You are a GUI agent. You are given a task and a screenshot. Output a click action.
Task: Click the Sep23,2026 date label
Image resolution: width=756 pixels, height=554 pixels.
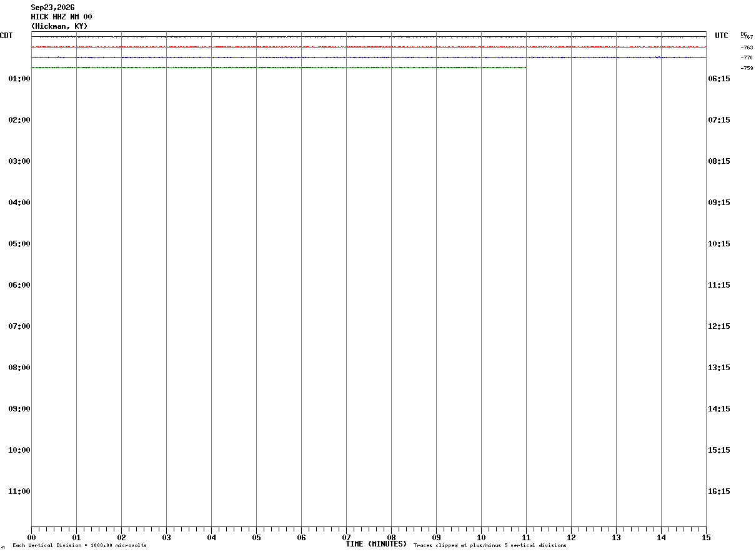pyautogui.click(x=52, y=8)
